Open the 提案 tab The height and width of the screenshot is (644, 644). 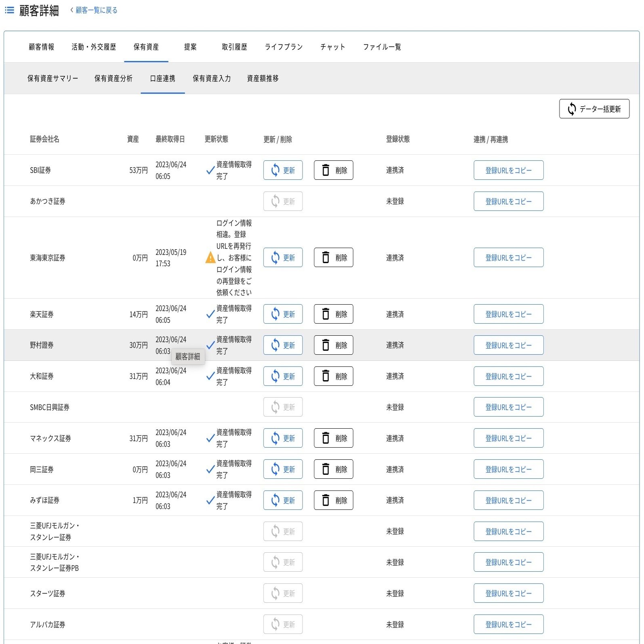[x=190, y=47]
